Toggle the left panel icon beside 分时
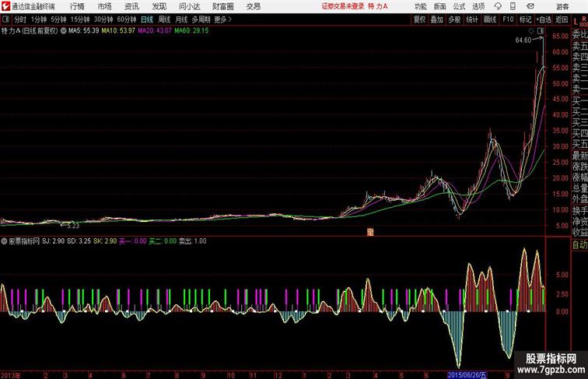This screenshot has height=379, width=588. pos(5,19)
